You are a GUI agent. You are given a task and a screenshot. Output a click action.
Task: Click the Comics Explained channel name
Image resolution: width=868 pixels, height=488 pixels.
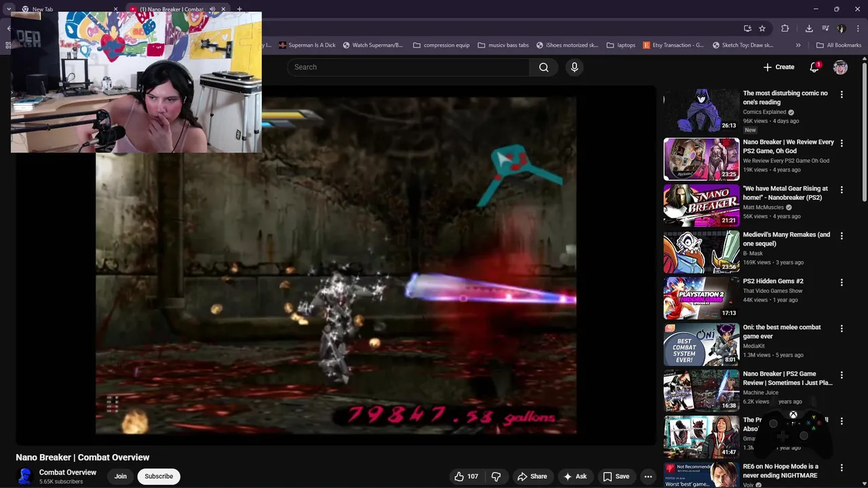(764, 112)
